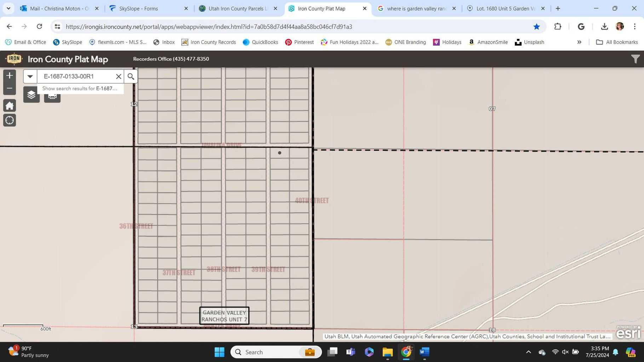This screenshot has width=644, height=362.
Task: Go back to previous page
Action: [x=10, y=27]
